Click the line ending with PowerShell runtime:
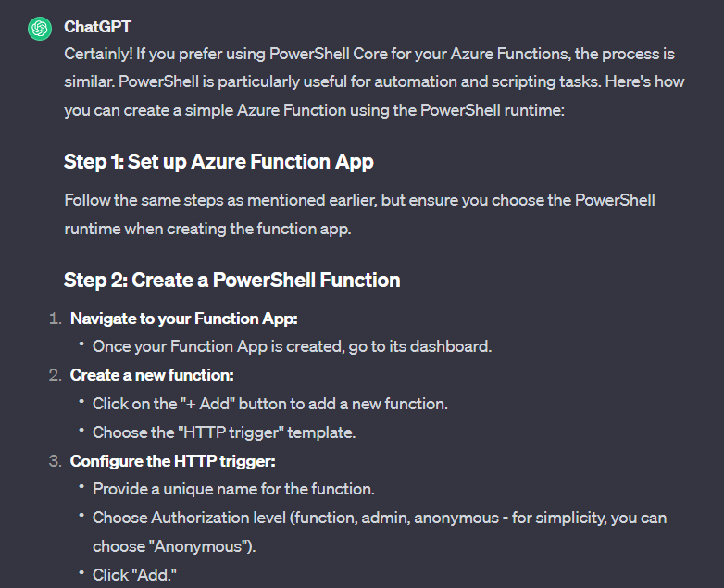 pyautogui.click(x=315, y=110)
